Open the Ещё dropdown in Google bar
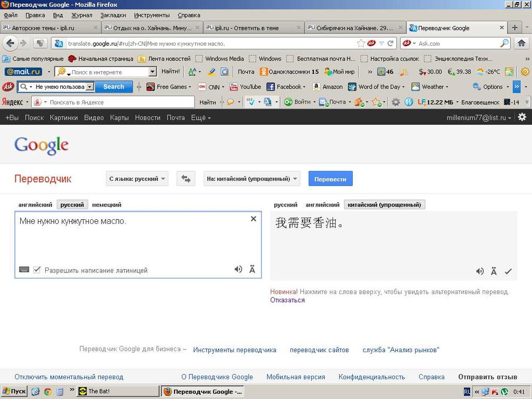532x399 pixels. coord(201,118)
